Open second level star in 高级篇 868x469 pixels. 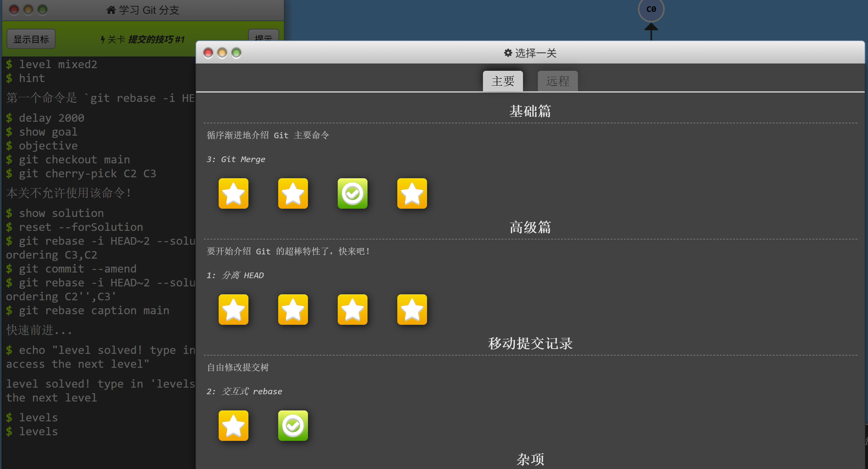[x=293, y=309]
